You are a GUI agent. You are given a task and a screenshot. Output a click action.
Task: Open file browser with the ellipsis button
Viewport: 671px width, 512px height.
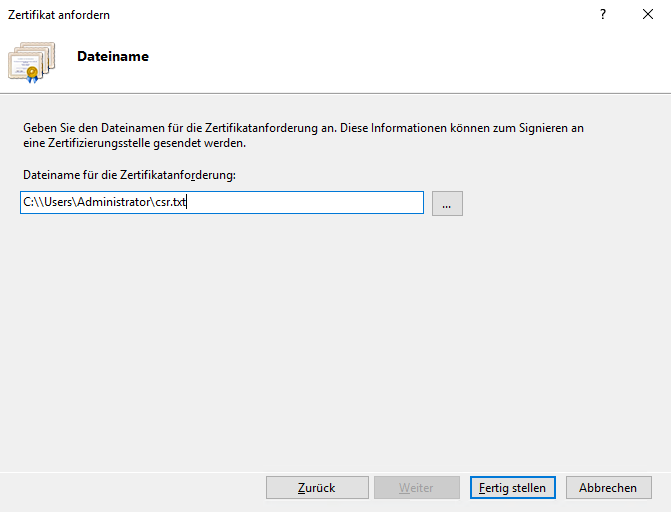pos(447,203)
